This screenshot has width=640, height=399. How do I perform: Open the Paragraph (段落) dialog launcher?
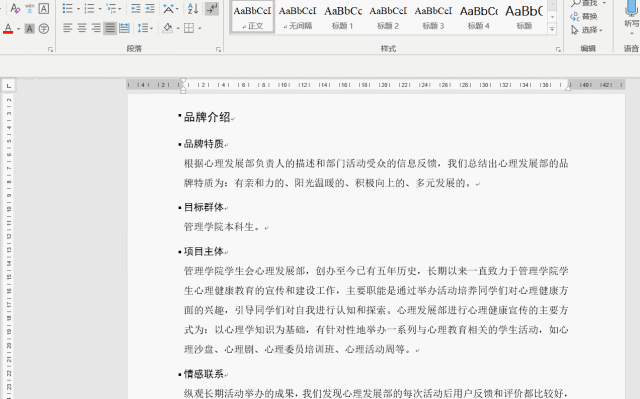click(218, 49)
